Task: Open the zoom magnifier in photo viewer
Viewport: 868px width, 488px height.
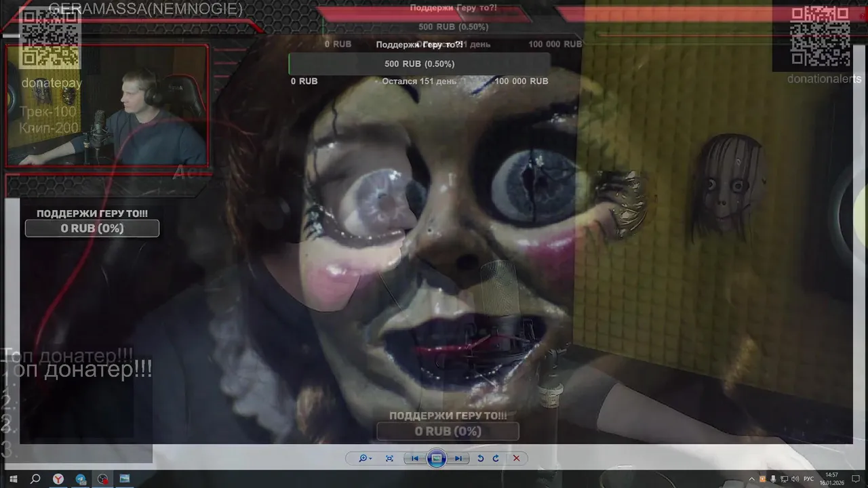Action: click(x=363, y=458)
